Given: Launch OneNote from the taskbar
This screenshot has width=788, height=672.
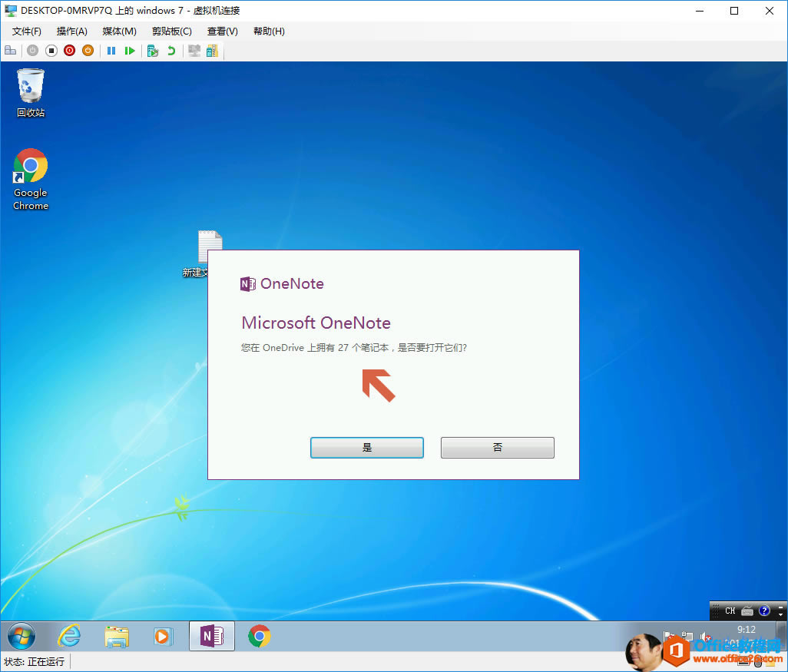Looking at the screenshot, I should [x=212, y=636].
